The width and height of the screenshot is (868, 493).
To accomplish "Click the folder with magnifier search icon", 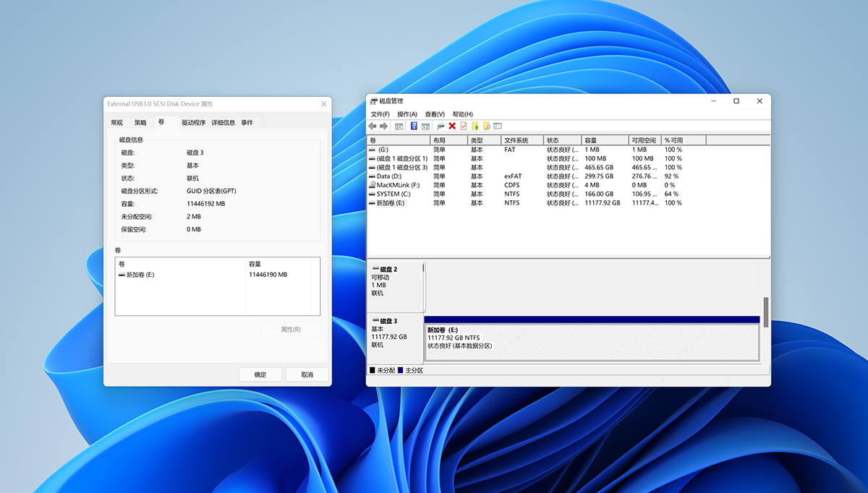I will pos(487,126).
